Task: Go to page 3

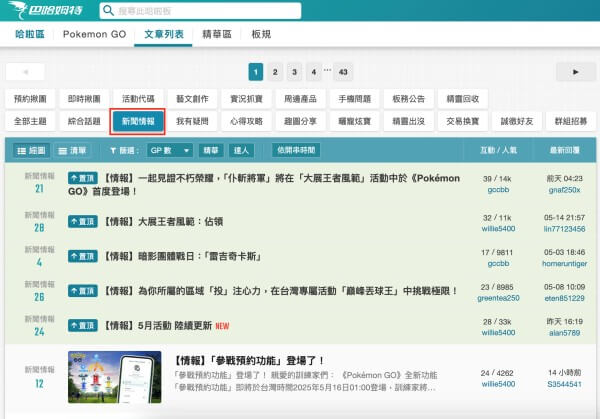Action: point(294,72)
